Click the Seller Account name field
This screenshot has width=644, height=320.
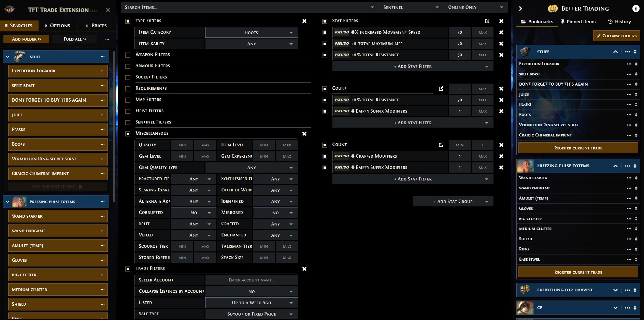click(x=252, y=280)
